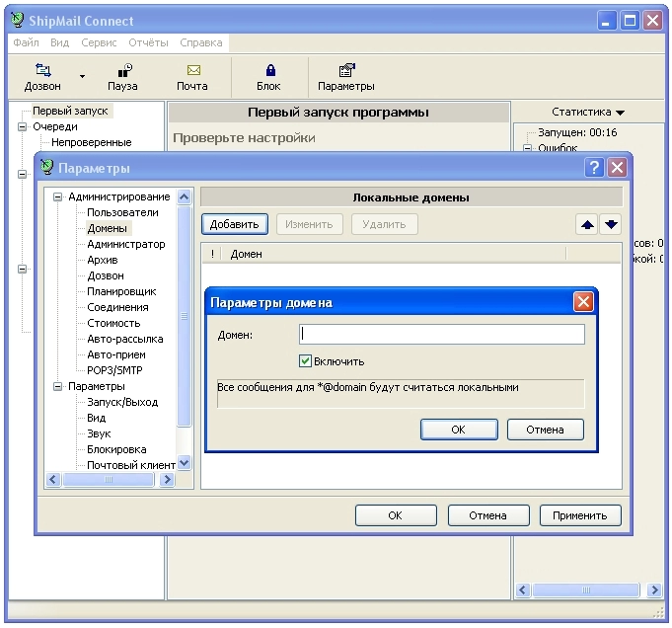Click the settings tree horizontal scrollbar thumb

click(x=108, y=480)
